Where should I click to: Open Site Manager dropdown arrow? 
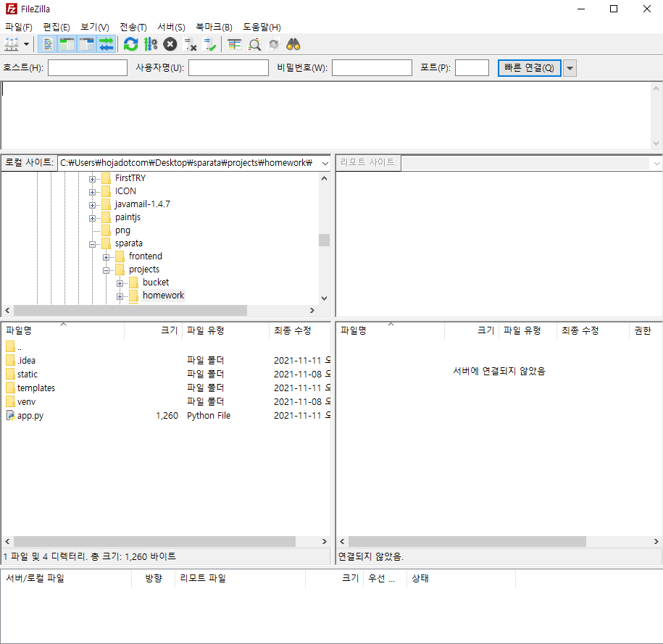pyautogui.click(x=26, y=44)
